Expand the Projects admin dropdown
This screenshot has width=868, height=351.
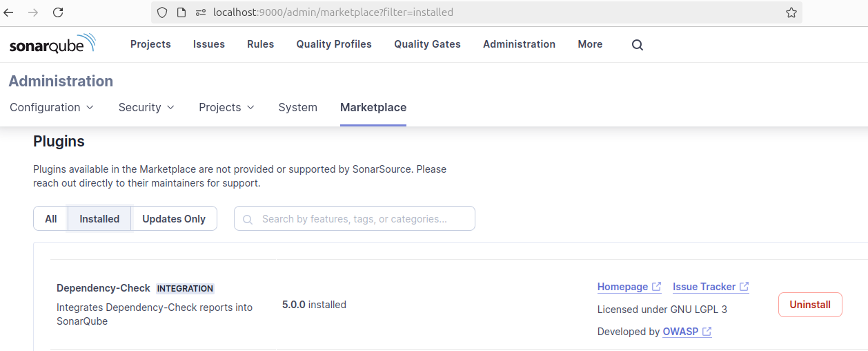coord(226,107)
